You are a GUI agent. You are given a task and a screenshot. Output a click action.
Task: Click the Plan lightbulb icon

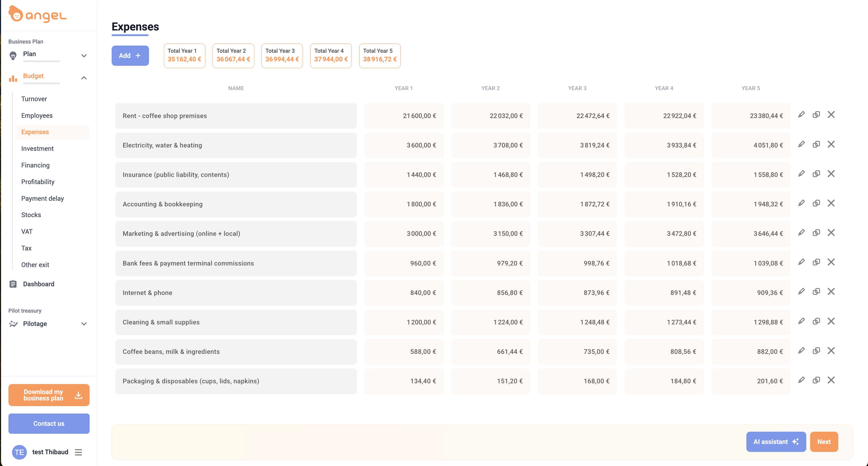13,56
